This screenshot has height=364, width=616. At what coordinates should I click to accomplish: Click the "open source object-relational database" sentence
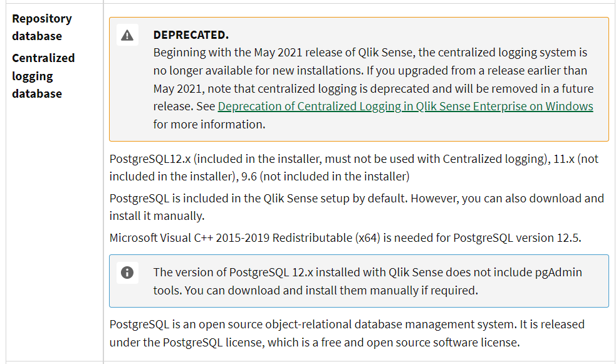[347, 325]
